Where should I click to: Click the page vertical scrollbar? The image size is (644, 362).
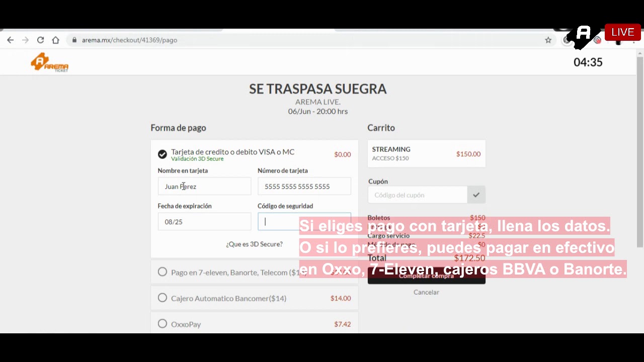pos(640,151)
